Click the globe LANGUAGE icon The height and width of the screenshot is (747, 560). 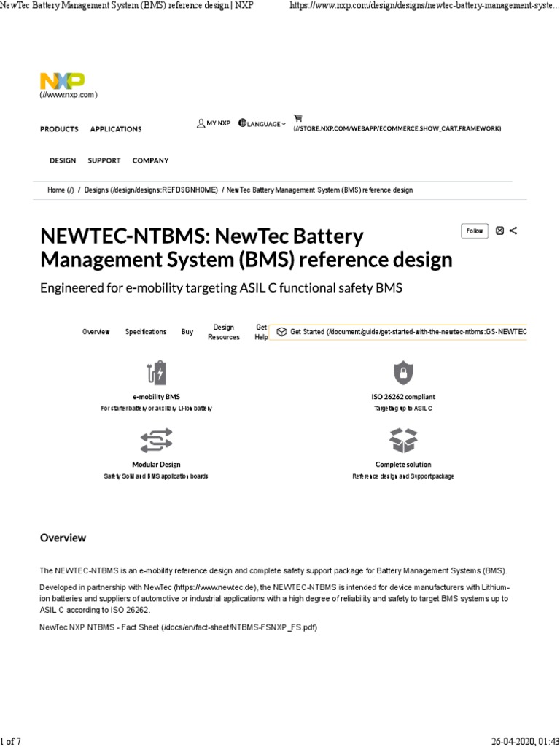[242, 123]
